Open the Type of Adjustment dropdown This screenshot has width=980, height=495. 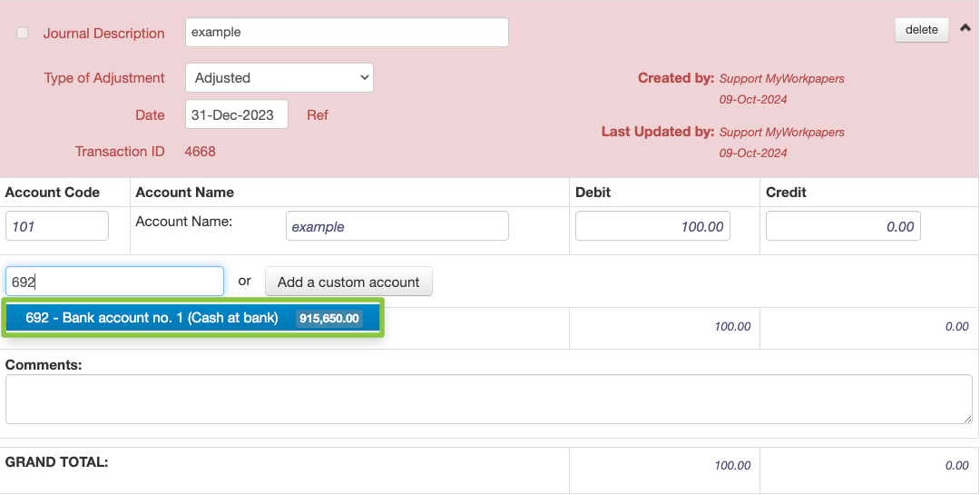click(x=279, y=77)
